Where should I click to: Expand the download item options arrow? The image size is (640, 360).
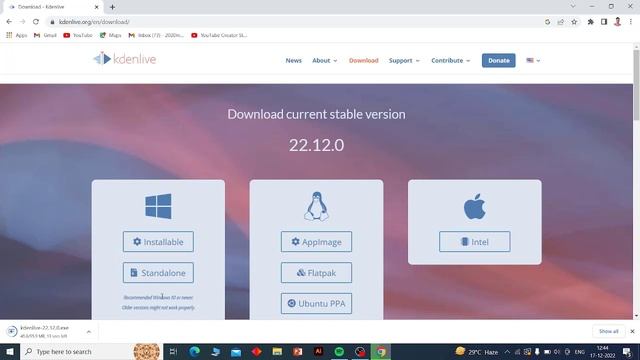coord(89,332)
